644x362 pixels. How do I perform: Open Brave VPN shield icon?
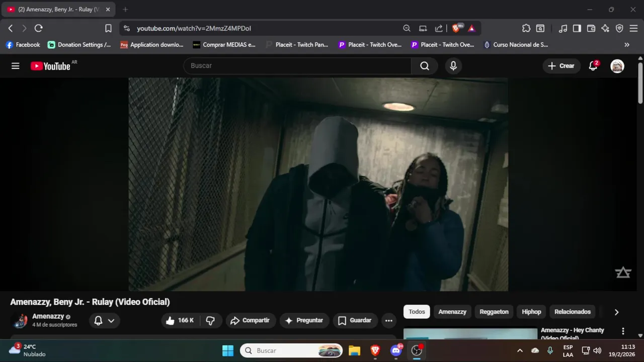[619, 28]
